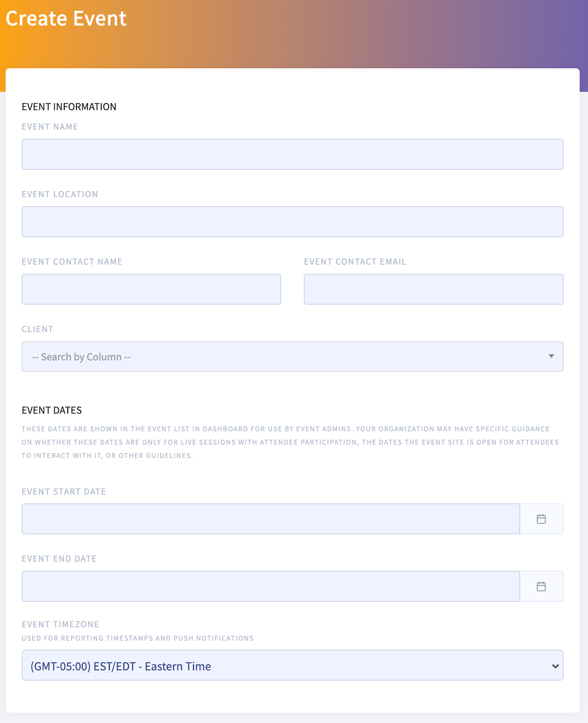Open the Event Start Date calendar picker icon
Image resolution: width=588 pixels, height=723 pixels.
click(x=541, y=519)
